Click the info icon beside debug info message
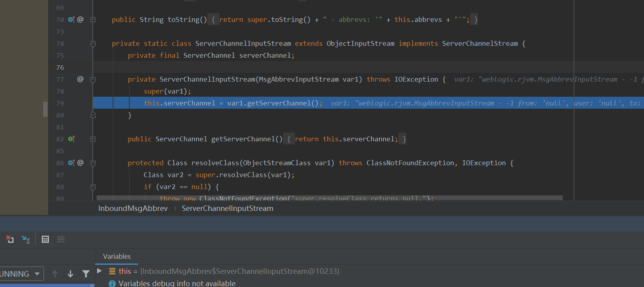The height and width of the screenshot is (287, 644). (x=112, y=283)
